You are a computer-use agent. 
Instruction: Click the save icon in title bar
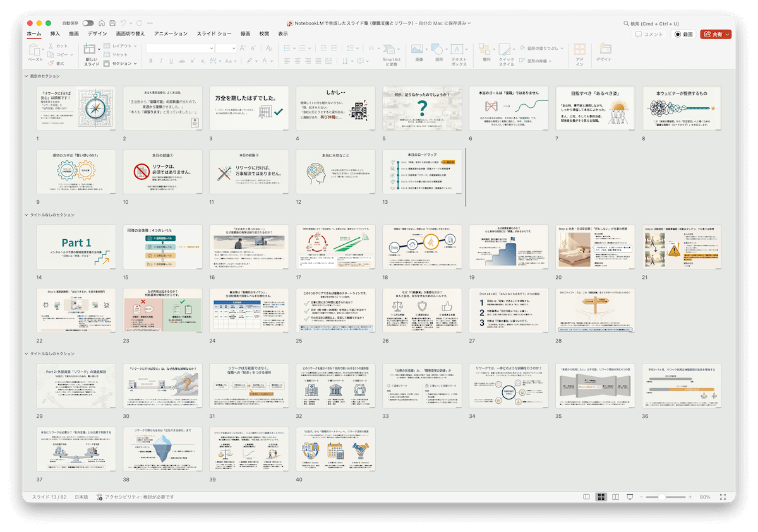click(x=112, y=23)
